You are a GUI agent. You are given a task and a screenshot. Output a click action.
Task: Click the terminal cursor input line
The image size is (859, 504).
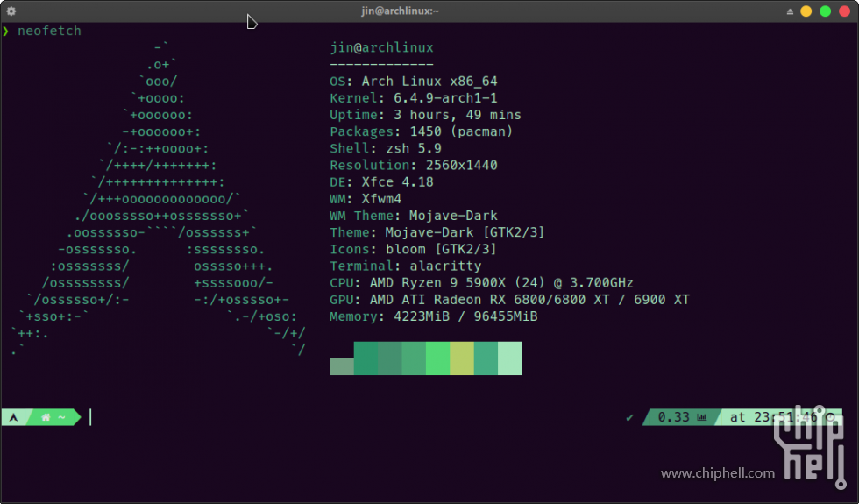point(90,417)
